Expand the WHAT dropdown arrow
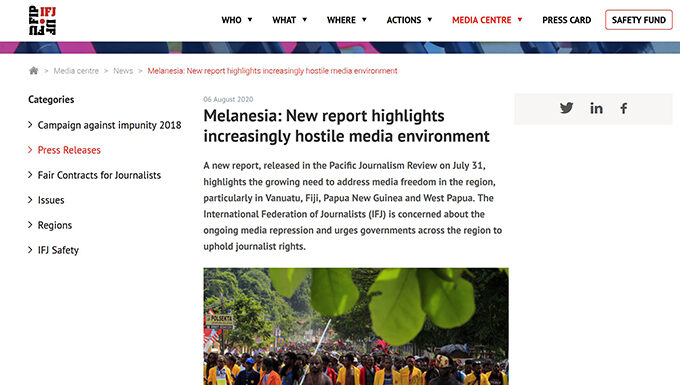 [x=304, y=20]
